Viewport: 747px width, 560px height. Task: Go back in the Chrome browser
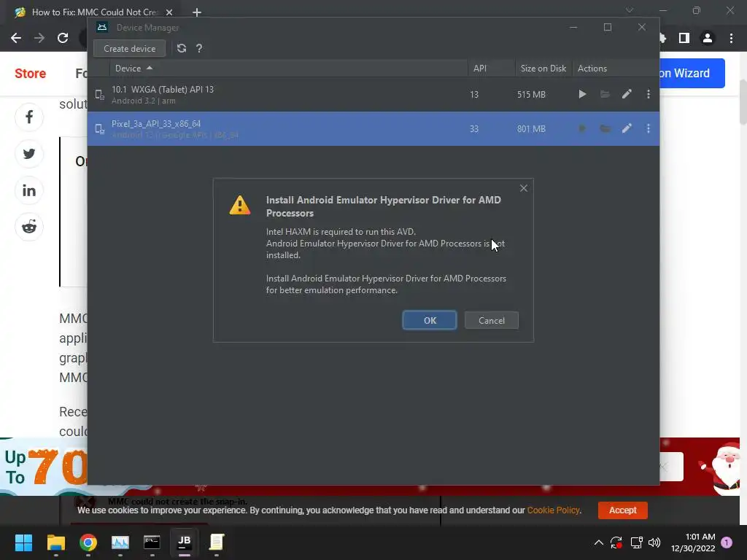[16, 38]
